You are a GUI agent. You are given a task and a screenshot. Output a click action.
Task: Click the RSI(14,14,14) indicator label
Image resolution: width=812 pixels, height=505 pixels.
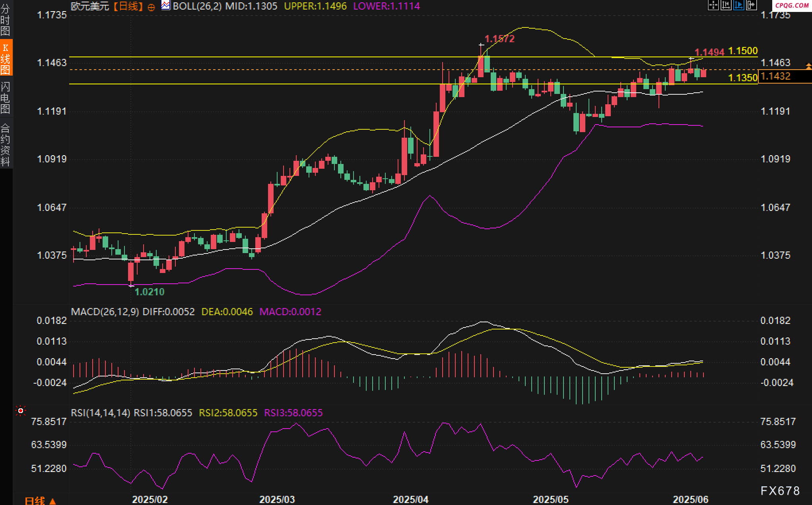101,413
